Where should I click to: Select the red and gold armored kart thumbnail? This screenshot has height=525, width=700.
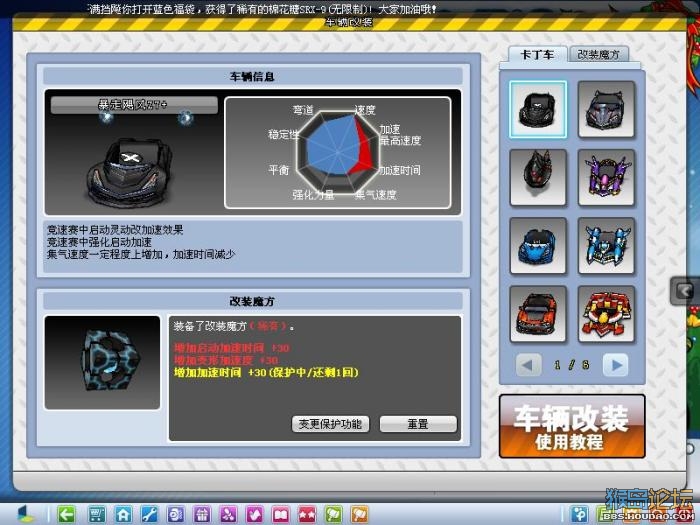(x=606, y=314)
